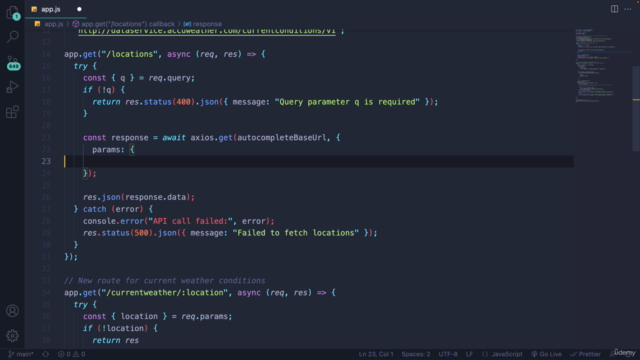The height and width of the screenshot is (360, 640).
Task: Click app.js in the breadcrumb
Action: [x=53, y=24]
